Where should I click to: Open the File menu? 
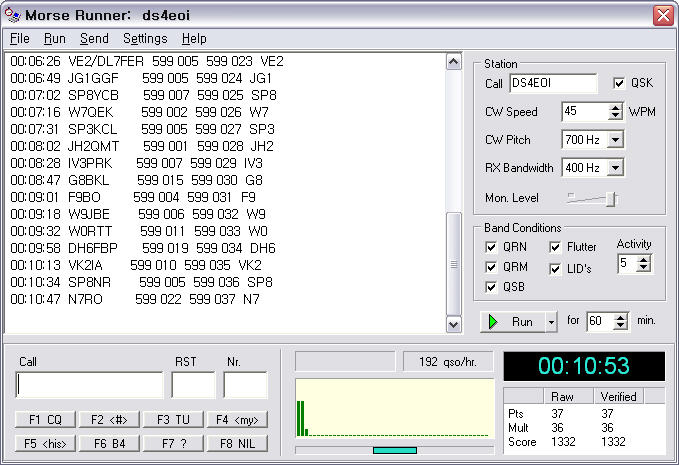point(19,39)
